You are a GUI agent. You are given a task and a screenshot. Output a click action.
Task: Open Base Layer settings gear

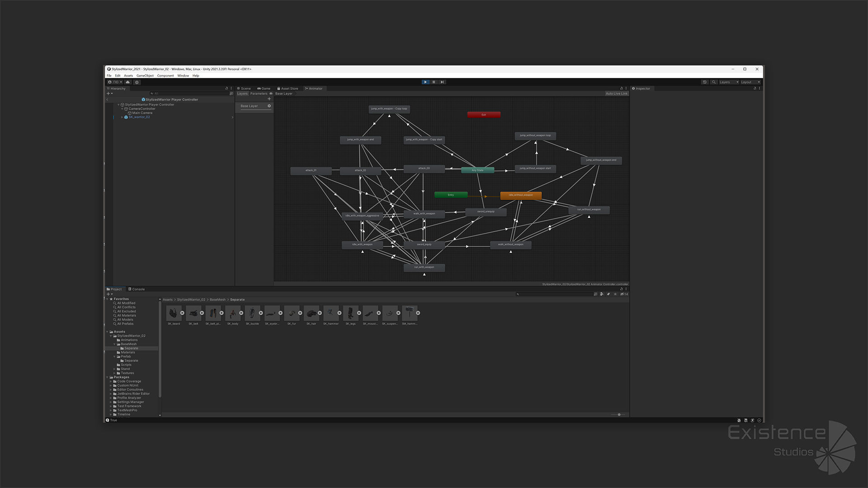(269, 106)
